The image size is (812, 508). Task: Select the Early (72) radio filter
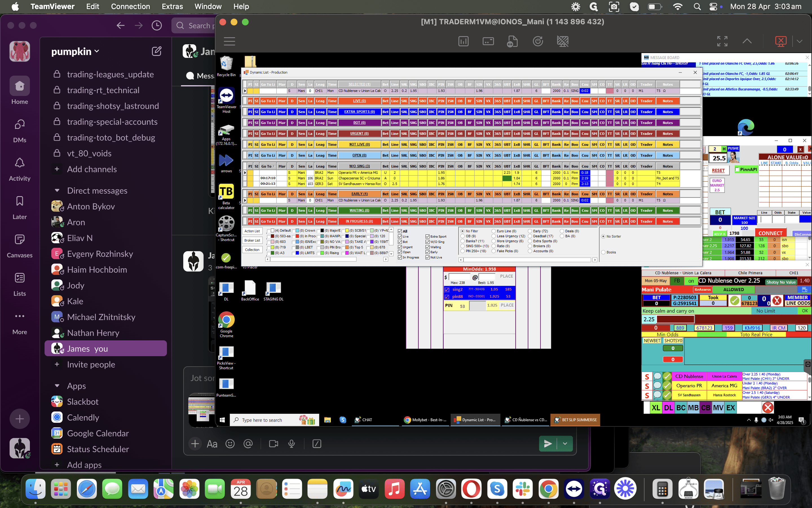tap(530, 231)
